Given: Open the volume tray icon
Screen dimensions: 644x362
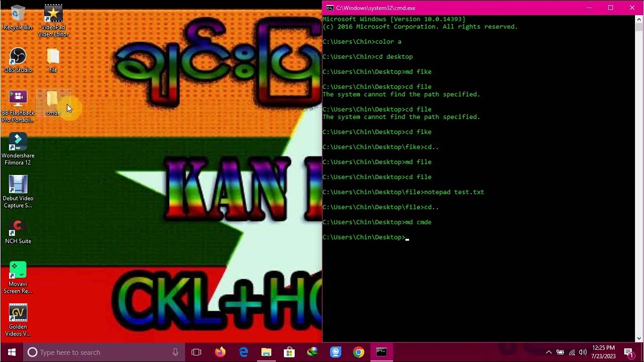Looking at the screenshot, I should (x=583, y=352).
